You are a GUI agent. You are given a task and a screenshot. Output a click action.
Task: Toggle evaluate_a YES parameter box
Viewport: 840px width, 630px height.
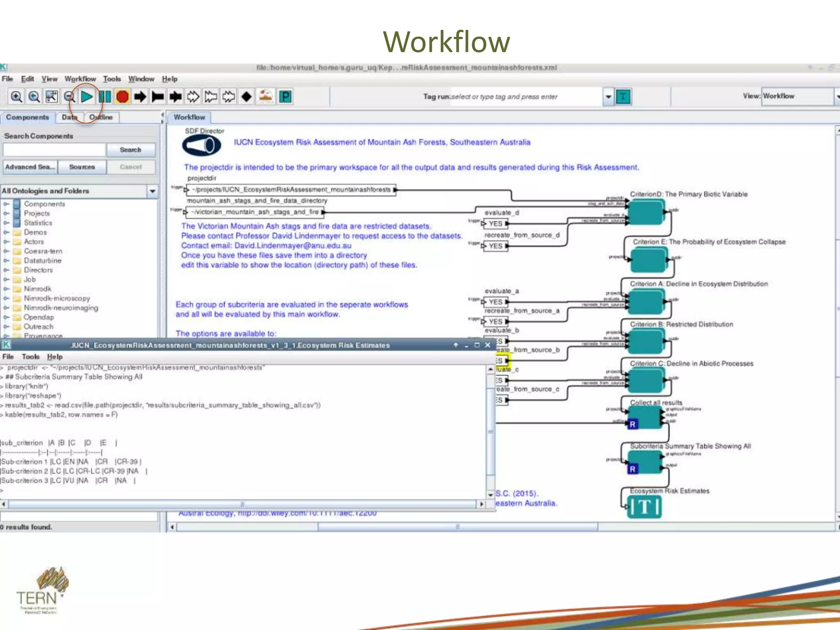[495, 302]
